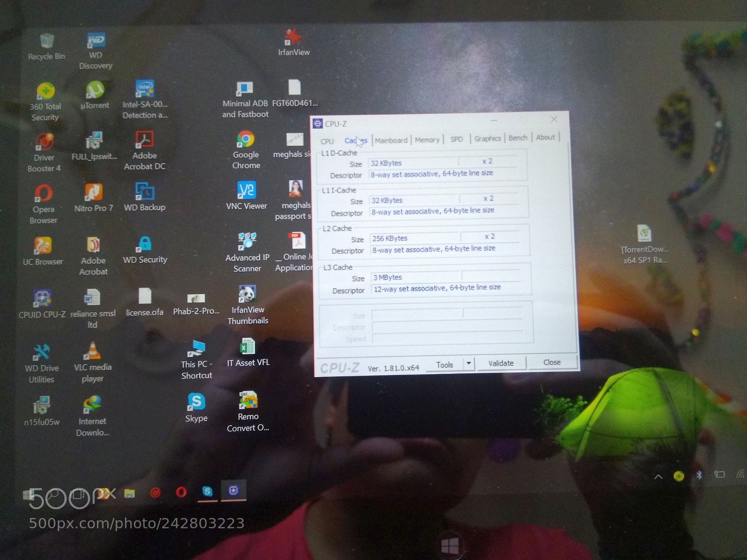Launch the IrfanView desktop icon at top
The height and width of the screenshot is (560, 747).
click(294, 42)
